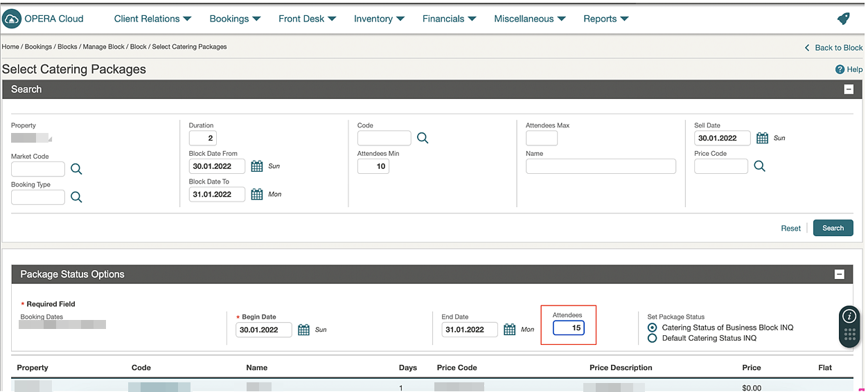Click the Price Code input field
Screen dimensions: 868x392
(721, 166)
